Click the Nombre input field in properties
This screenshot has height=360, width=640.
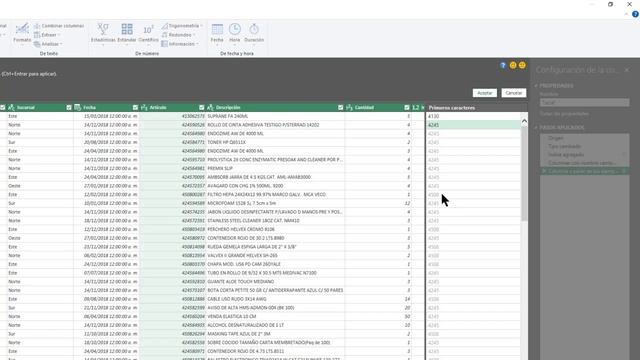584,102
